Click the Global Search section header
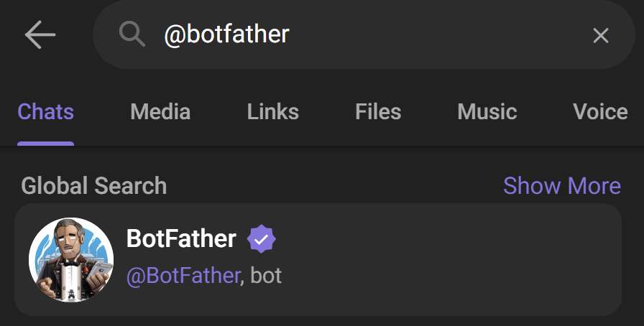The height and width of the screenshot is (326, 644). pyautogui.click(x=94, y=186)
